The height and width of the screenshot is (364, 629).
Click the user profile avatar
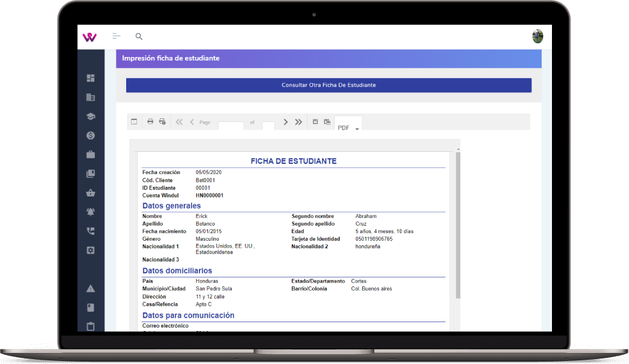click(537, 36)
